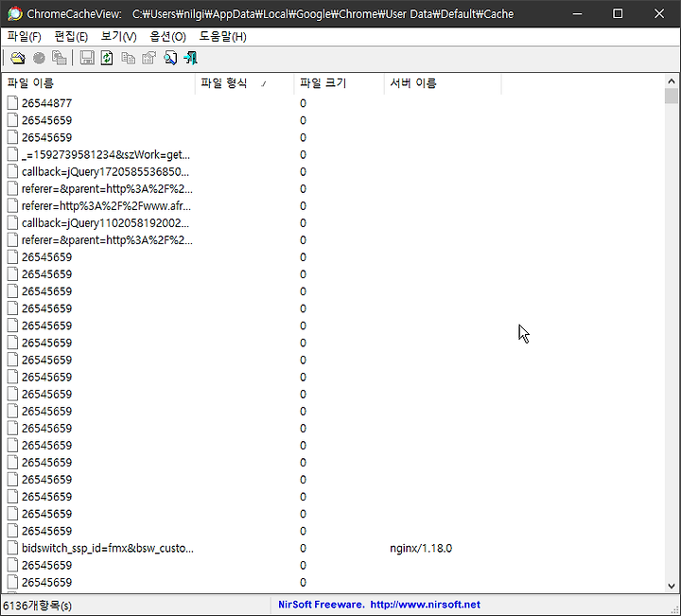Click the Stop toolbar icon
This screenshot has height=616, width=681.
coord(39,59)
